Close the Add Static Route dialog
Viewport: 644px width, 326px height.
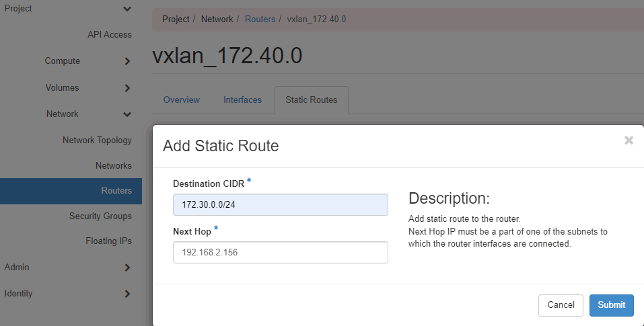coord(629,140)
